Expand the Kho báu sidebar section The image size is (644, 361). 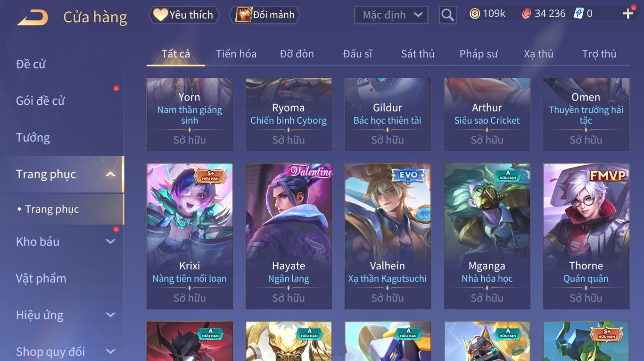[x=110, y=242]
